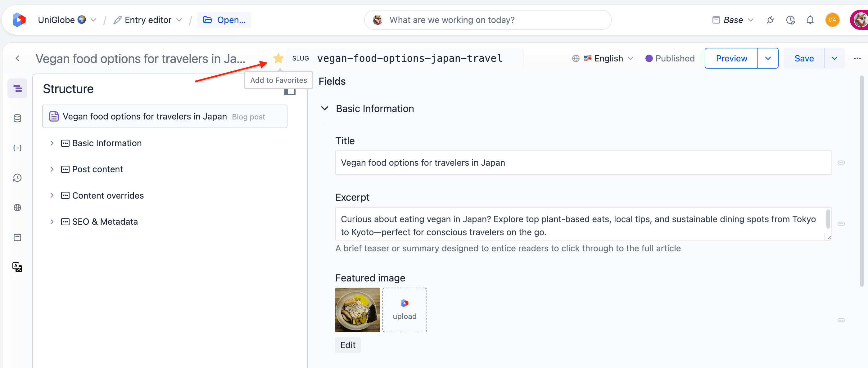Open the notifications bell

pyautogui.click(x=810, y=20)
